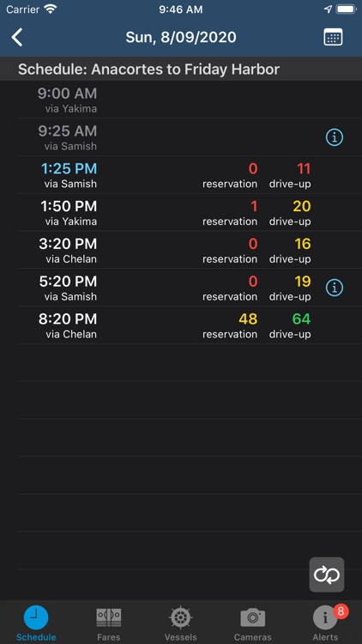Open the Vessels tab
362x644 pixels.
click(x=181, y=624)
